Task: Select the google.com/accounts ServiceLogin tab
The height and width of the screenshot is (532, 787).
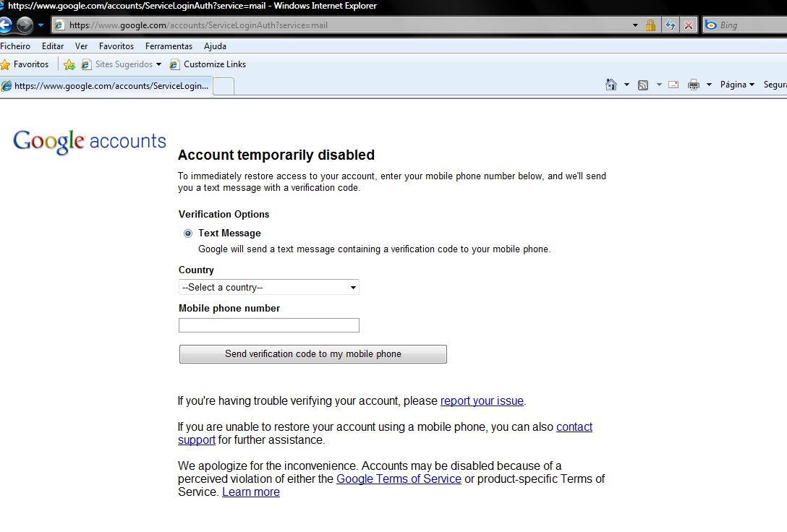Action: click(x=106, y=86)
